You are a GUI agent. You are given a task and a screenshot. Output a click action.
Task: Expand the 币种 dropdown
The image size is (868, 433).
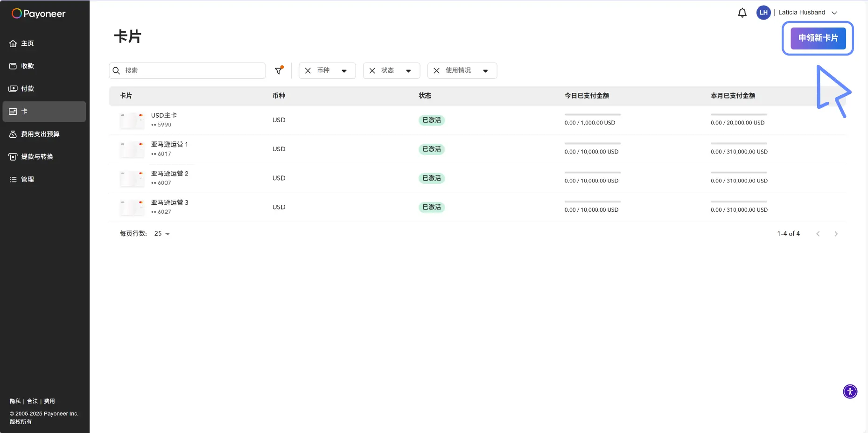344,71
